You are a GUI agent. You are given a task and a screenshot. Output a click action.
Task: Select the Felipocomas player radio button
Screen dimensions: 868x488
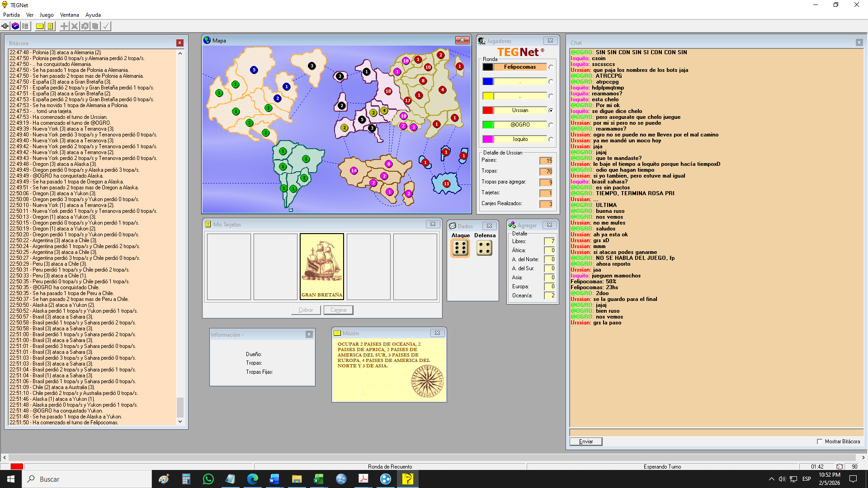(x=551, y=67)
